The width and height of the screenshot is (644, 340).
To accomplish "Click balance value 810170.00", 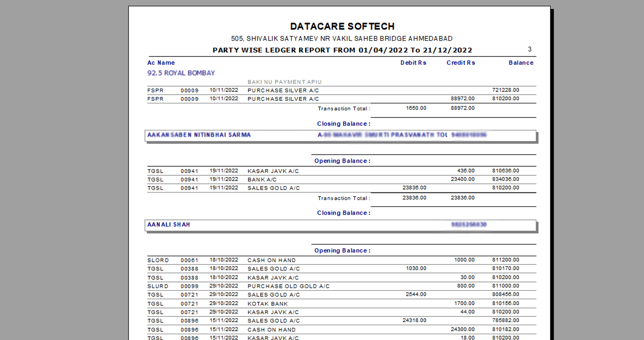I will [x=506, y=268].
